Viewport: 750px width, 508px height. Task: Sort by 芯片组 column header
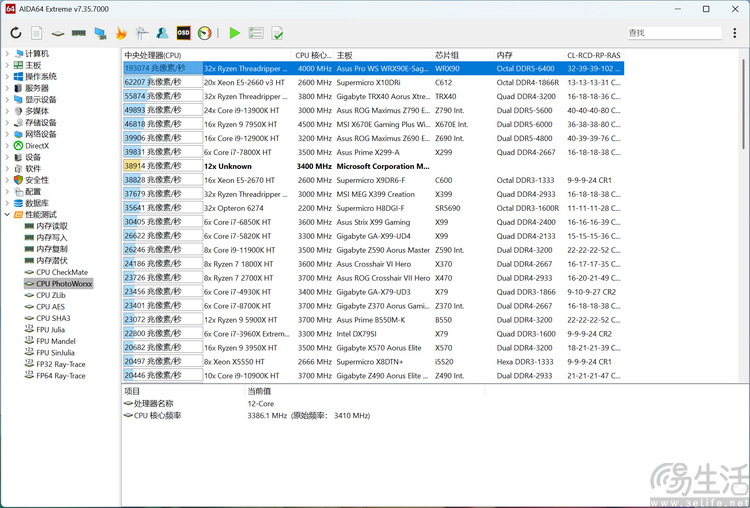[463, 55]
